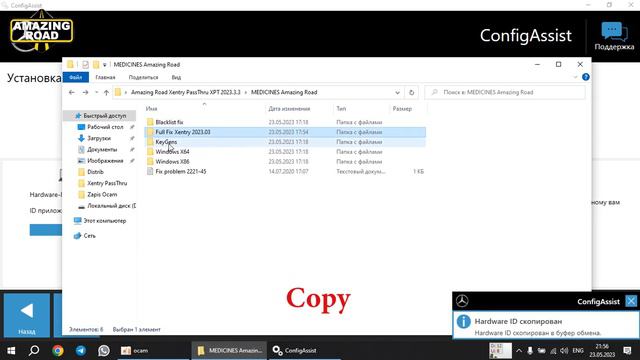Open Быстрый доступ in navigation pane
Screen dimensions: 640x360
pyautogui.click(x=100, y=116)
